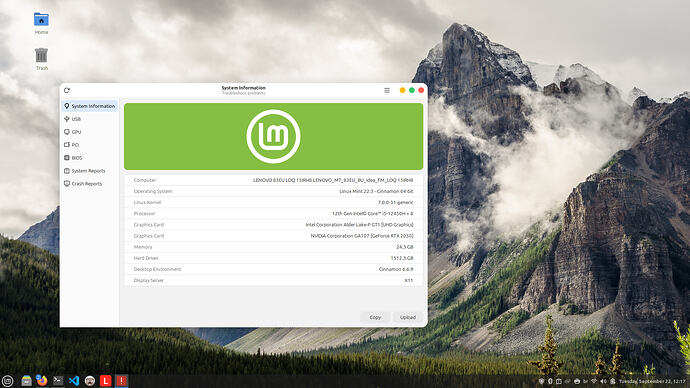Open Visual Studio Code from the taskbar
Screen dimensions: 690x388
click(73, 381)
